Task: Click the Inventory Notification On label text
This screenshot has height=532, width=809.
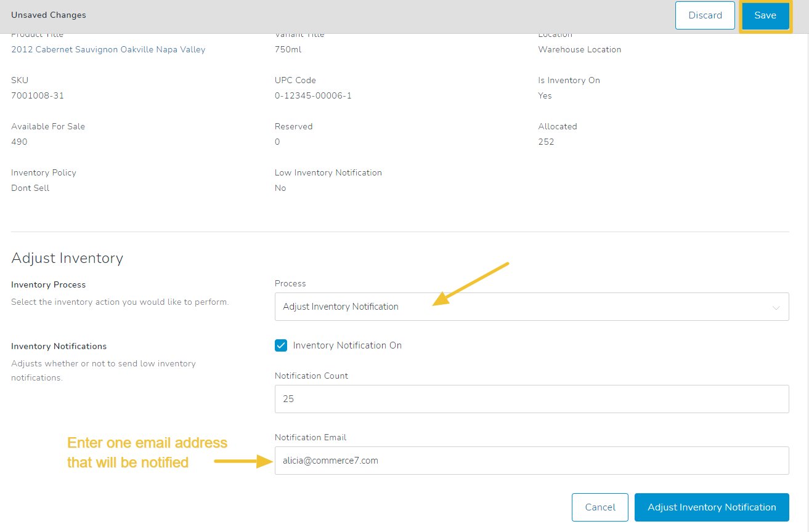Action: pyautogui.click(x=347, y=345)
